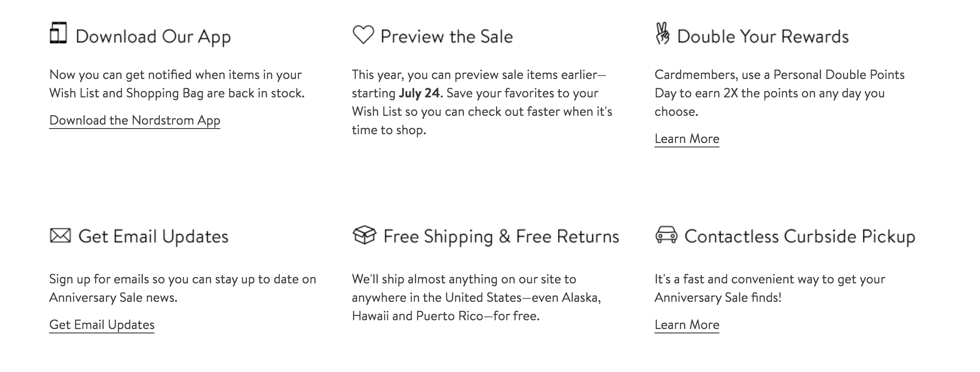The width and height of the screenshot is (980, 372).
Task: Click the open box shipping icon
Action: 364,235
